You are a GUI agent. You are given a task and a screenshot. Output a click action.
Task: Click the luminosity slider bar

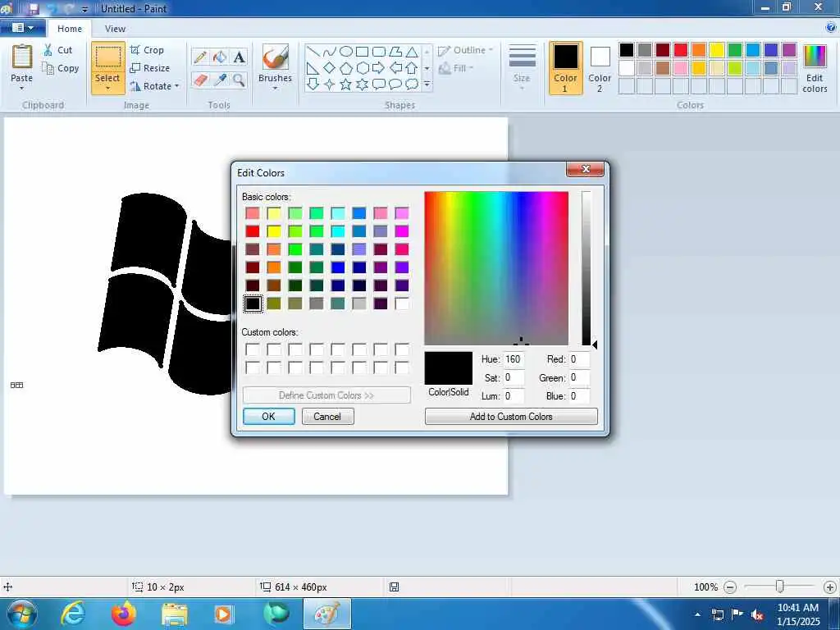coord(587,268)
